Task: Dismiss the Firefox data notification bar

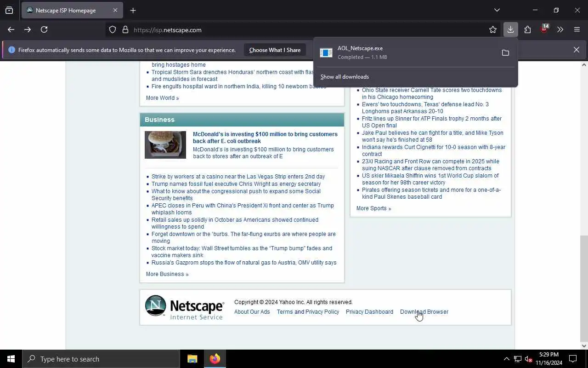Action: 576,50
